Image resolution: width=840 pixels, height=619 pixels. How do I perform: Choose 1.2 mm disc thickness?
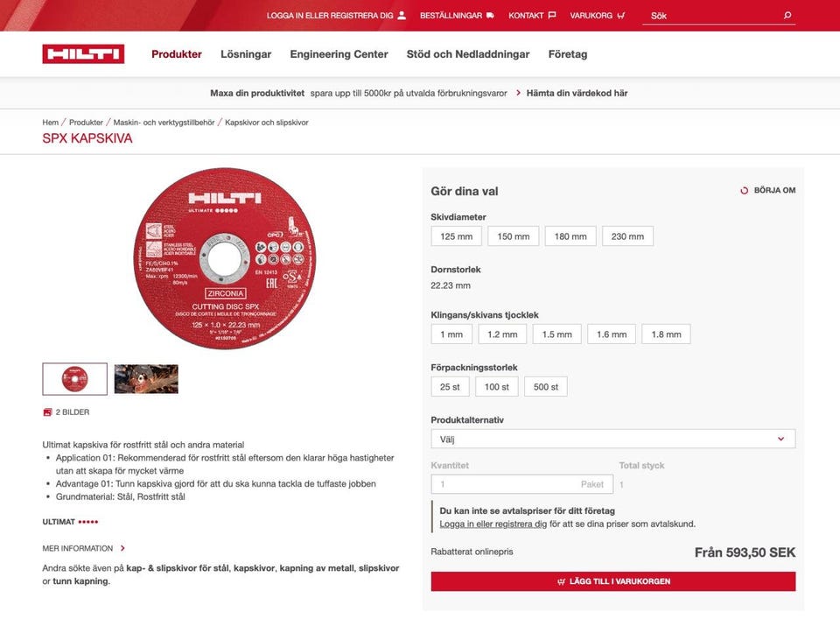(x=502, y=334)
